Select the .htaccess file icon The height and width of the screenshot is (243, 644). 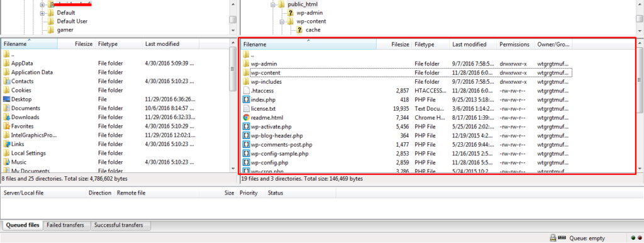[x=246, y=91]
